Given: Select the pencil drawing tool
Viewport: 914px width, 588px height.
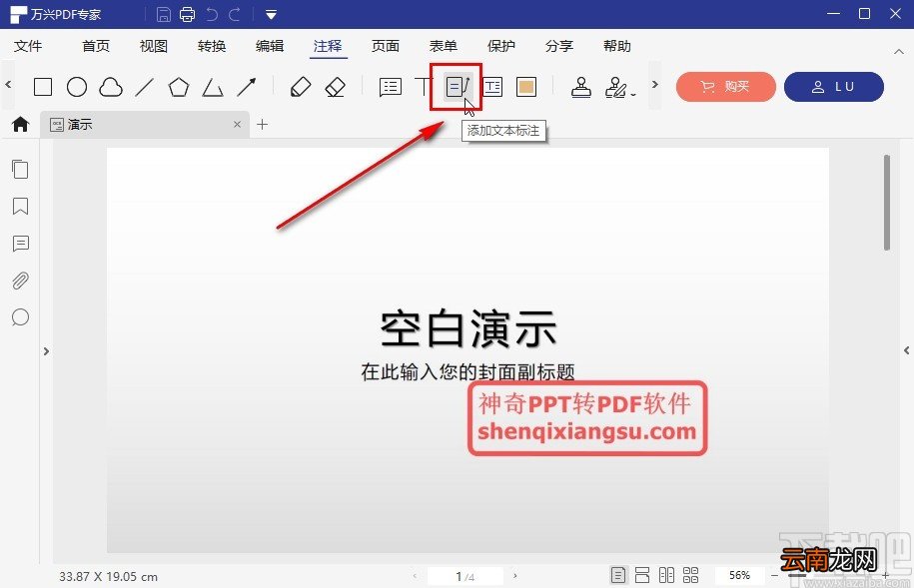Looking at the screenshot, I should point(301,88).
